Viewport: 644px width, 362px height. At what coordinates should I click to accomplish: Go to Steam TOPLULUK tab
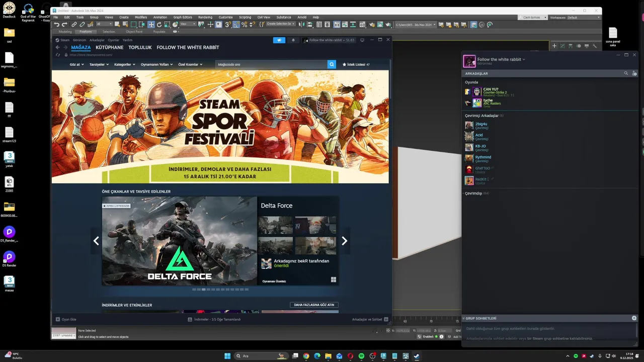click(x=140, y=47)
